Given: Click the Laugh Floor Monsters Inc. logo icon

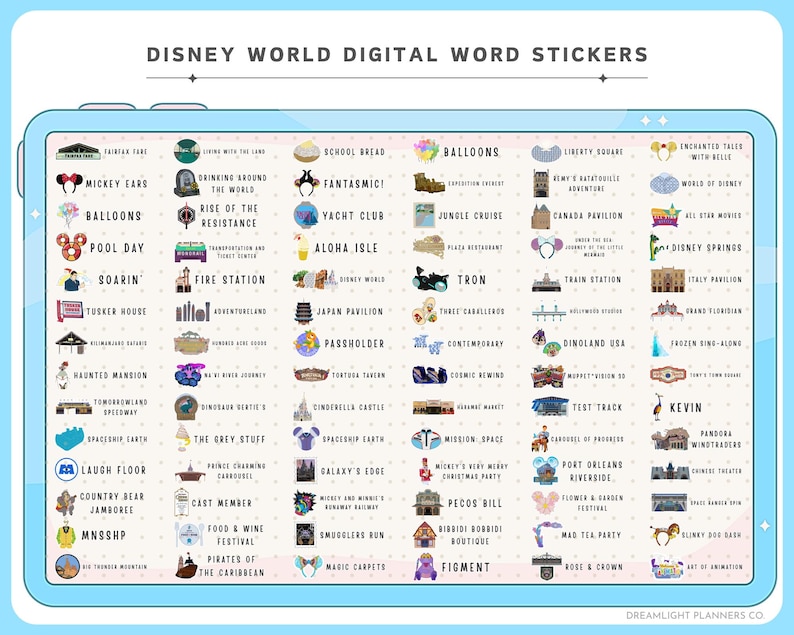Looking at the screenshot, I should [x=66, y=470].
